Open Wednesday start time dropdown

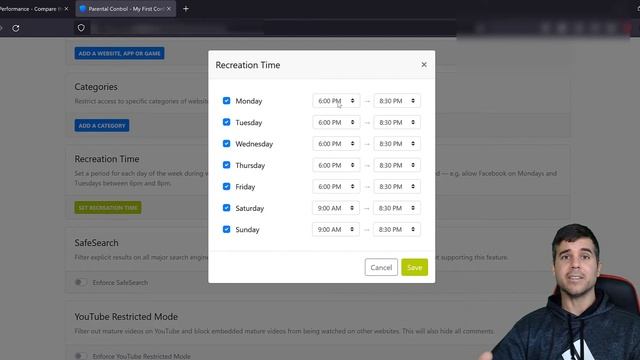[336, 144]
